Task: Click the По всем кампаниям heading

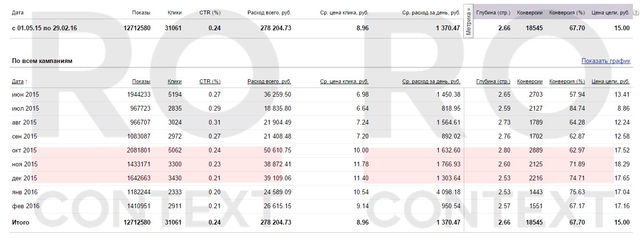Action: tap(42, 61)
